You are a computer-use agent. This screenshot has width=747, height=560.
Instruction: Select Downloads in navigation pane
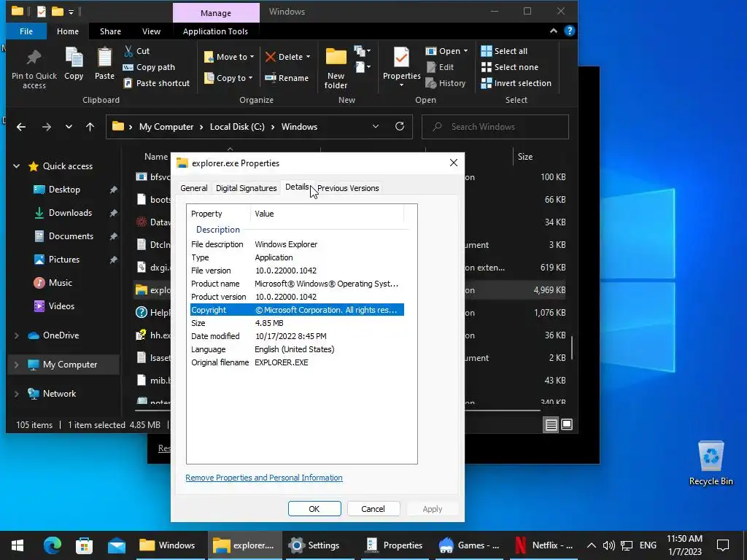coord(71,213)
